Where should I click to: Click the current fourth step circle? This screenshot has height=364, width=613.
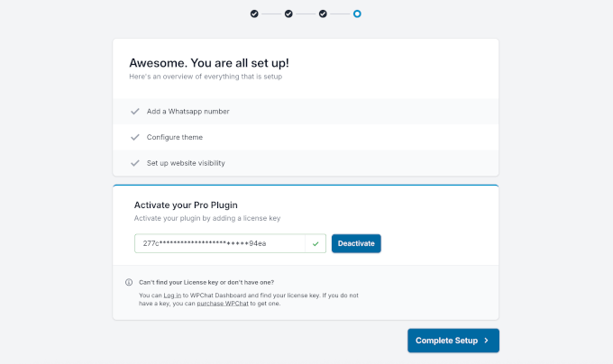[357, 14]
